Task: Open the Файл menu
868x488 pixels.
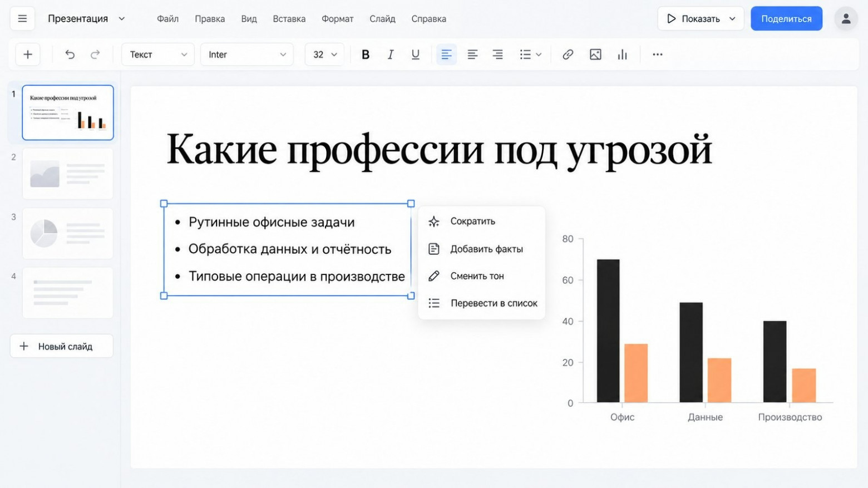Action: pos(167,19)
